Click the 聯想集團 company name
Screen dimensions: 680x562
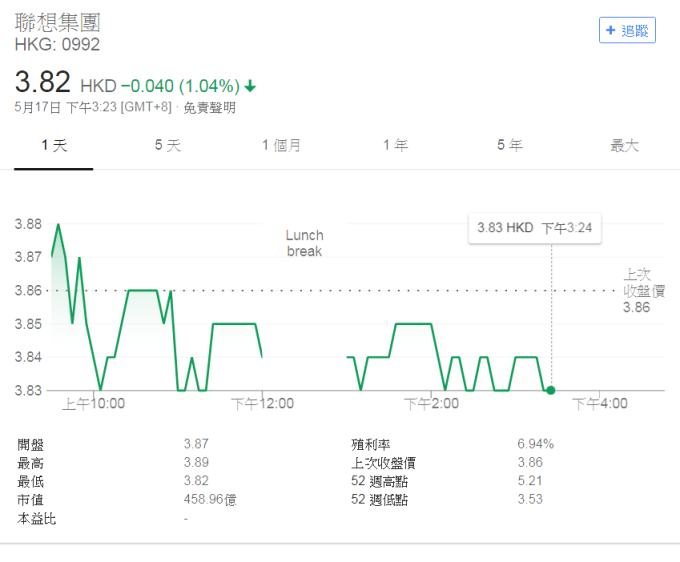(57, 23)
